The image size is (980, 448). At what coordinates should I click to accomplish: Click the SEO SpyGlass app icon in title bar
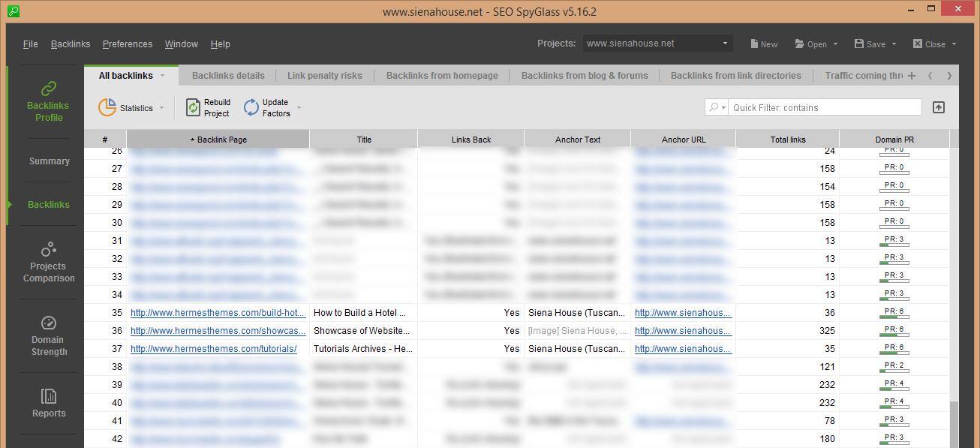pos(14,11)
